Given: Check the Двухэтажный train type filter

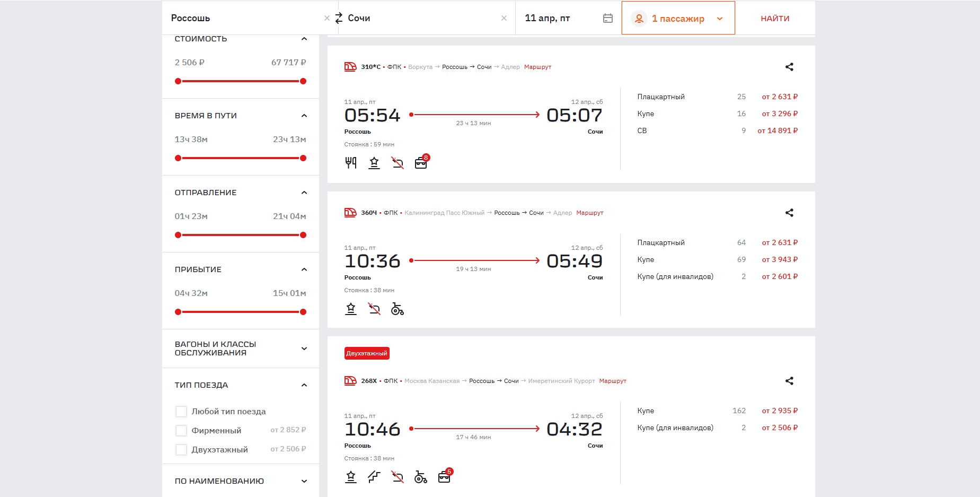Looking at the screenshot, I should [x=181, y=450].
